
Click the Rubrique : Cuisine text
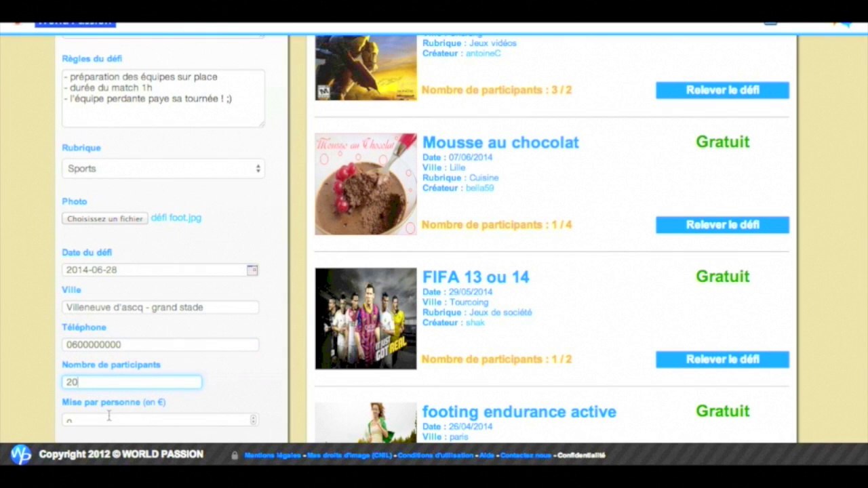click(x=460, y=178)
